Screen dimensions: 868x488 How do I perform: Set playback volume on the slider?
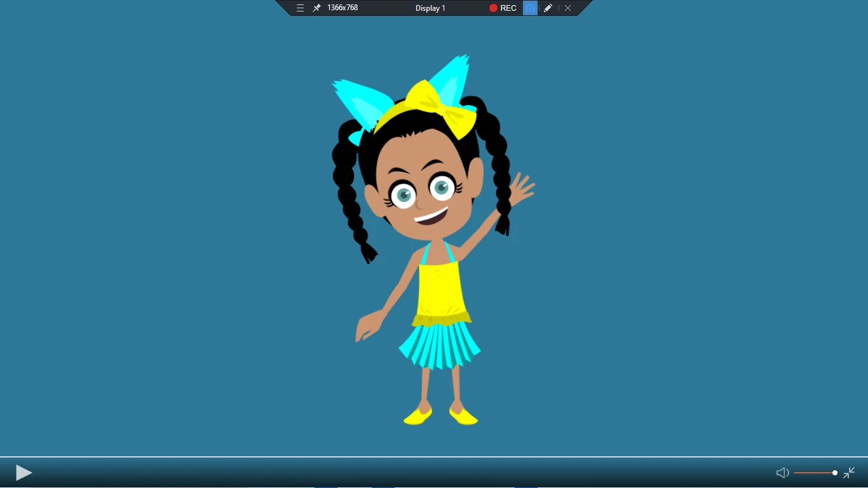(815, 473)
